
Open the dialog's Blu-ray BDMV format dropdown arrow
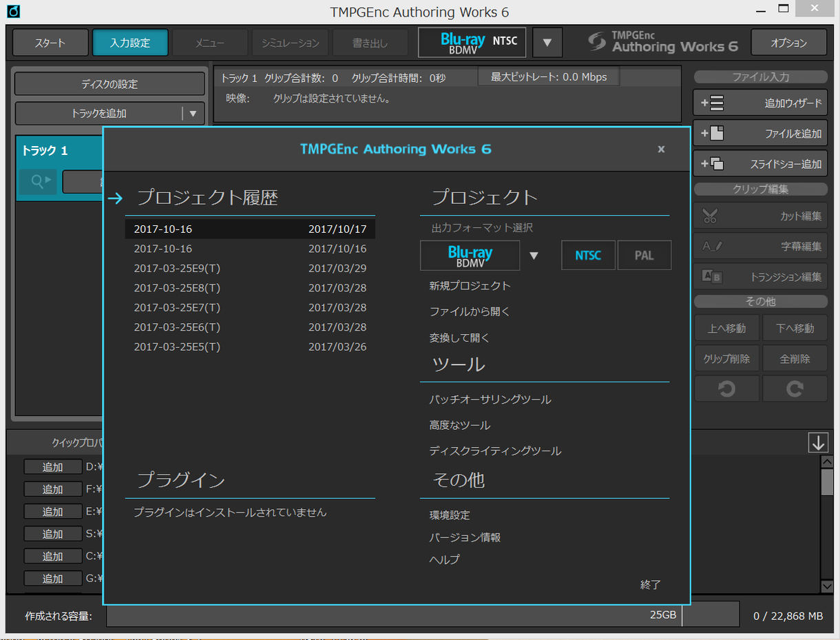point(534,256)
